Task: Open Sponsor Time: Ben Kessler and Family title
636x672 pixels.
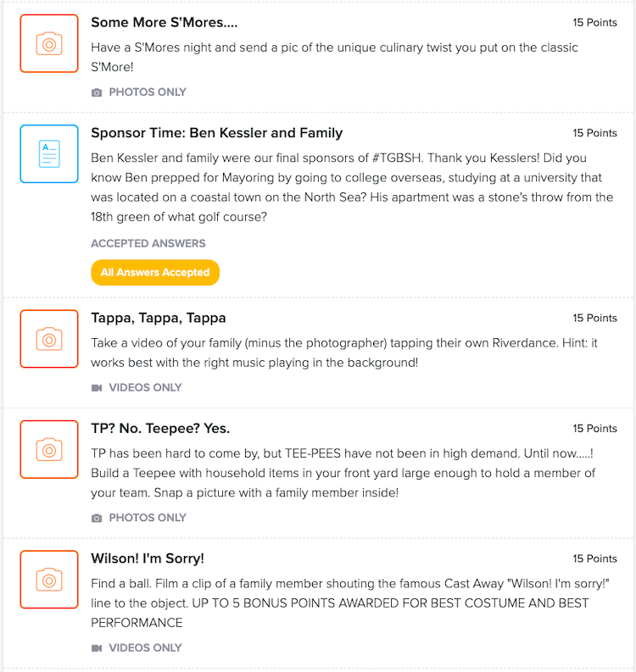Action: pos(216,133)
